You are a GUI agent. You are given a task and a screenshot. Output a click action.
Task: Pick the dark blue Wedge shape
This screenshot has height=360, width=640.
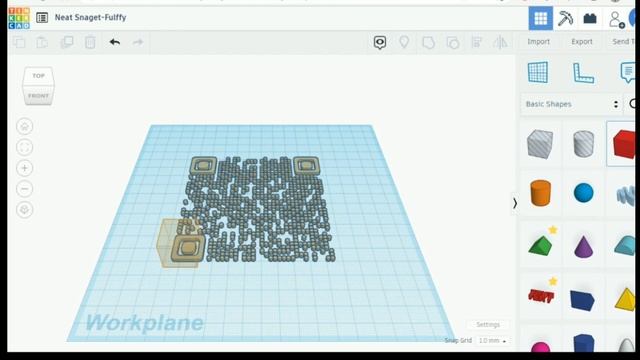582,300
